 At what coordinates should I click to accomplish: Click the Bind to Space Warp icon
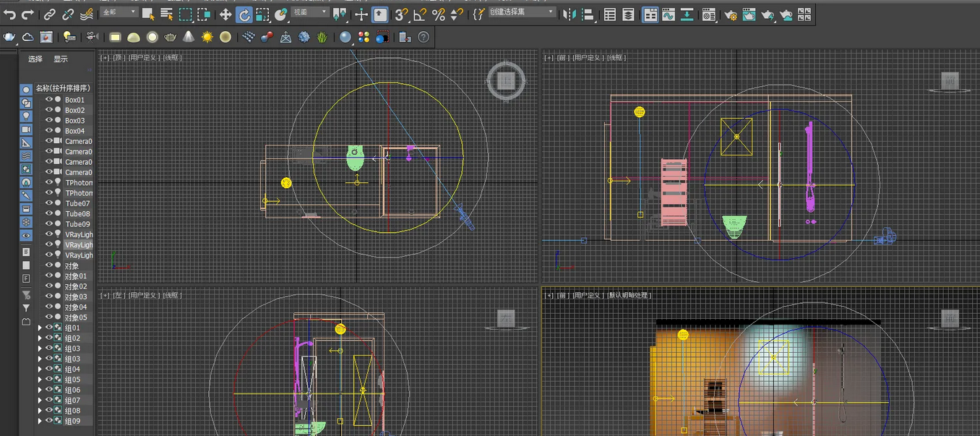coord(87,14)
